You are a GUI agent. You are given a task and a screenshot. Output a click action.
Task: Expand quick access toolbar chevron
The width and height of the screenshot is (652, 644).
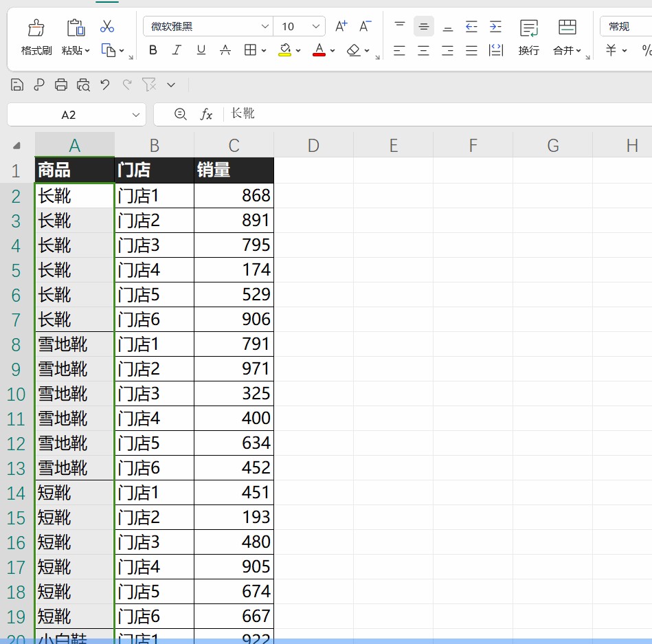171,85
